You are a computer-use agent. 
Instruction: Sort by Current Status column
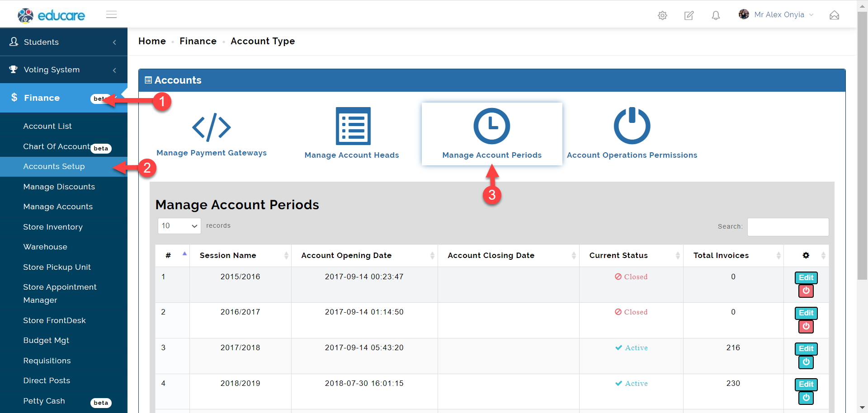(x=632, y=255)
